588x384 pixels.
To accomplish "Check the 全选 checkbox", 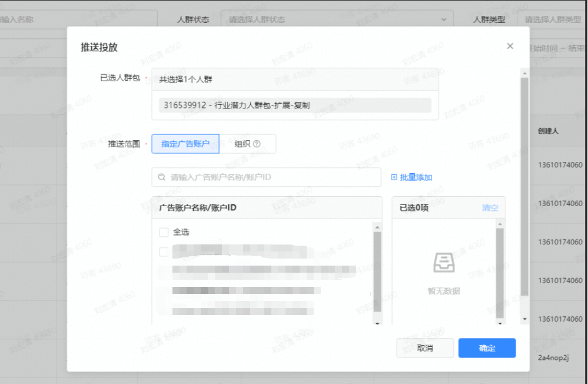I will [x=164, y=233].
